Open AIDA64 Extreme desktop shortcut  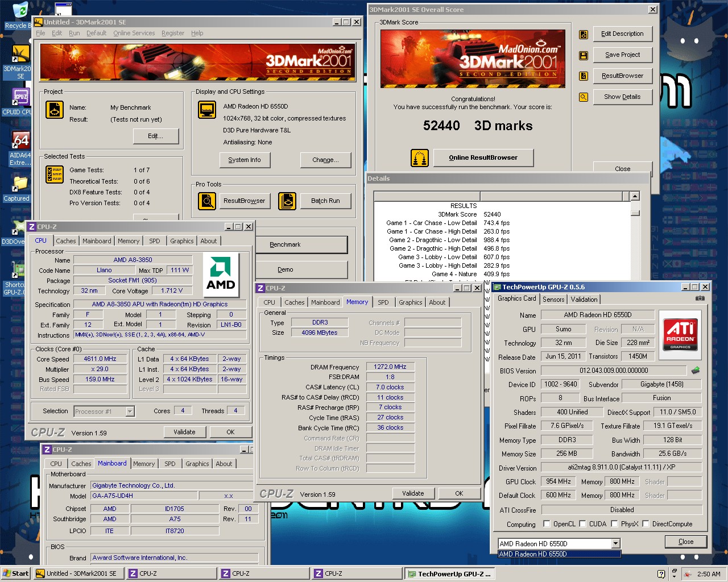point(20,147)
